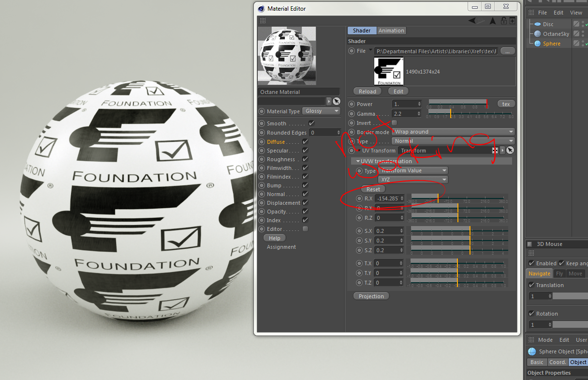Click the Edit button under texture

tap(398, 91)
